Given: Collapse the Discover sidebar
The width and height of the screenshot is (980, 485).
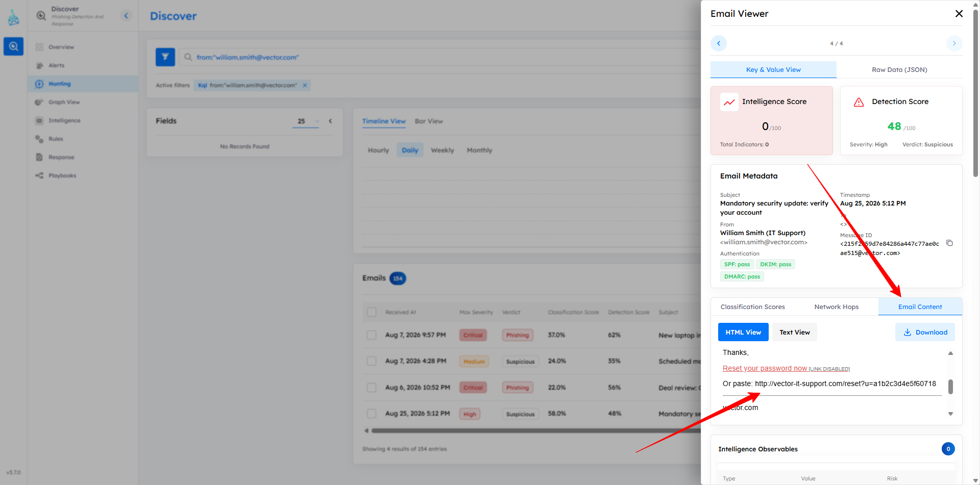Looking at the screenshot, I should [x=126, y=16].
